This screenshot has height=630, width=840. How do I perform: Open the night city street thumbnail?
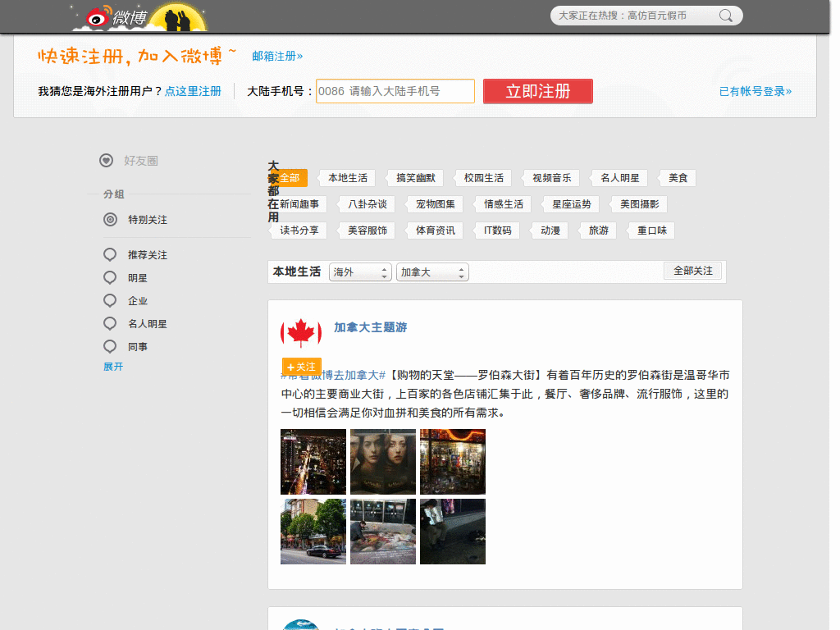coord(313,462)
